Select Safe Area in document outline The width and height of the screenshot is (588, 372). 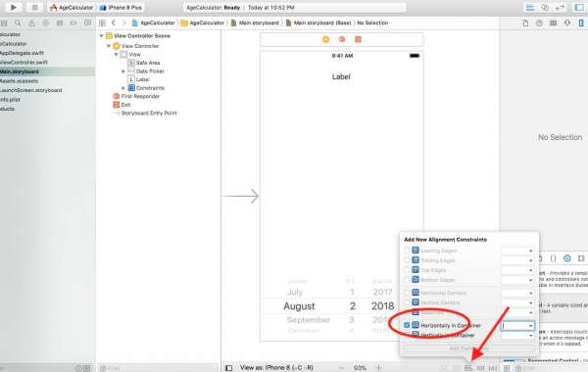144,63
